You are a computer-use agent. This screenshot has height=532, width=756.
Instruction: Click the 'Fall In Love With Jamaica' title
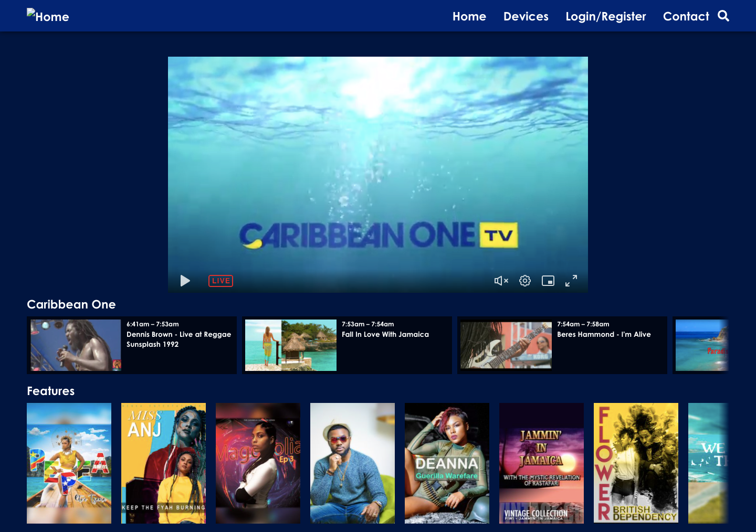[385, 334]
